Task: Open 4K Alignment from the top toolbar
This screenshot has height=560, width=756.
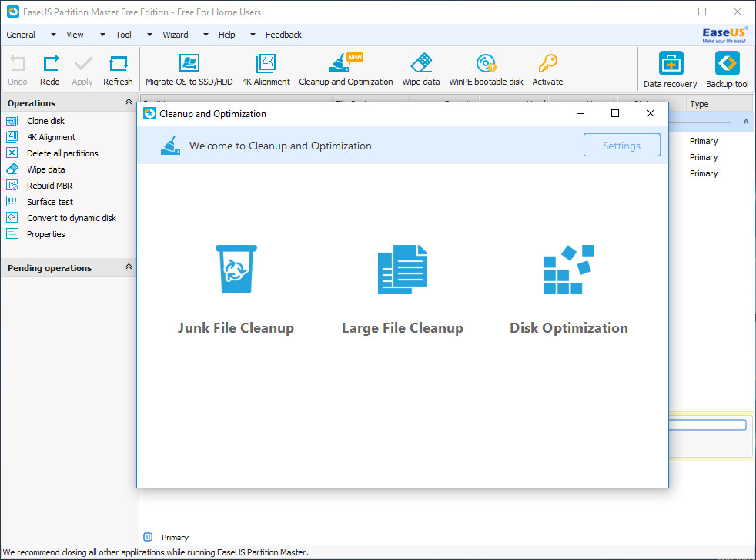Action: tap(266, 70)
